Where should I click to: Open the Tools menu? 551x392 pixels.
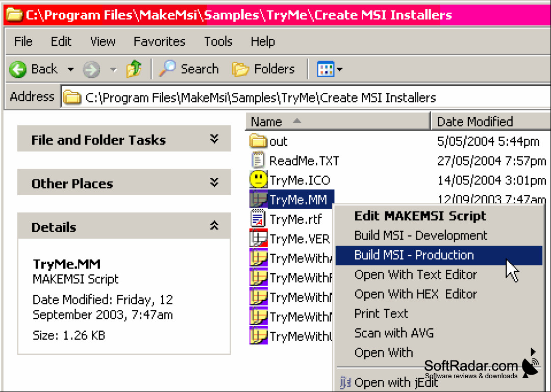tap(218, 41)
